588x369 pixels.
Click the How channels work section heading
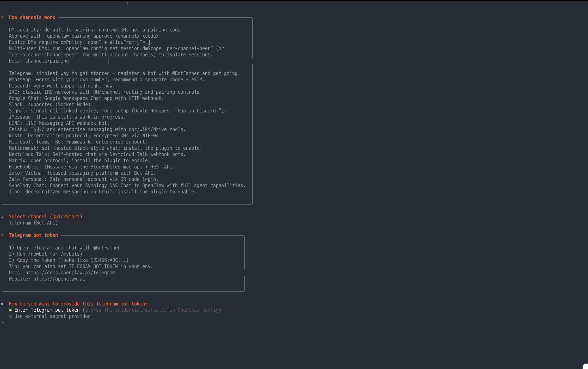32,17
